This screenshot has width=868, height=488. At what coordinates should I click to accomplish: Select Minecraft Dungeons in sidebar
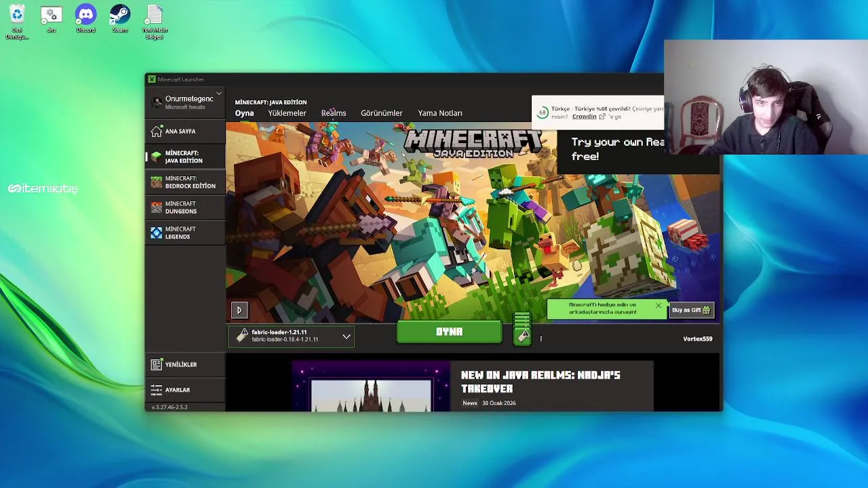coord(185,207)
